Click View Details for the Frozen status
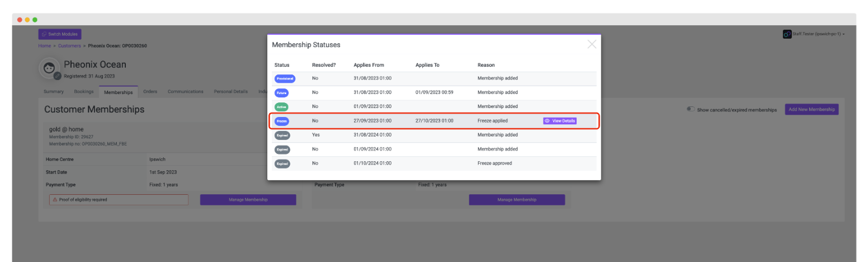This screenshot has width=868, height=262. 559,120
